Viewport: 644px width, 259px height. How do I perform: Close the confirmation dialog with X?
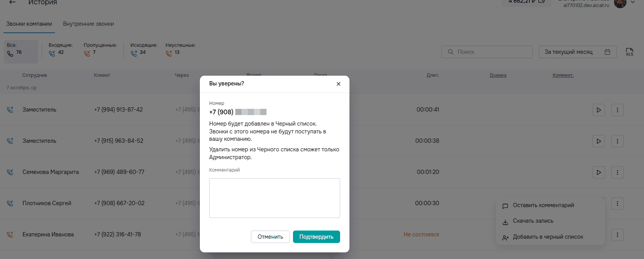pyautogui.click(x=339, y=84)
